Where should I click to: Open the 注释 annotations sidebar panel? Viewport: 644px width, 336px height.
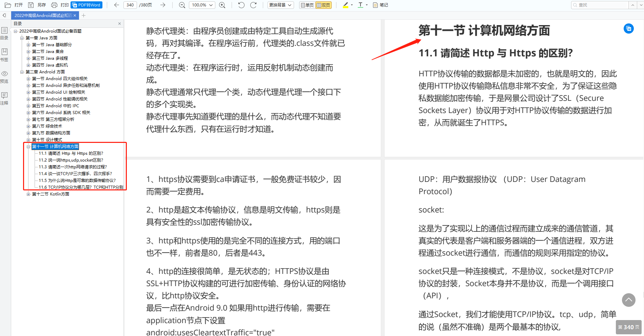pyautogui.click(x=4, y=98)
